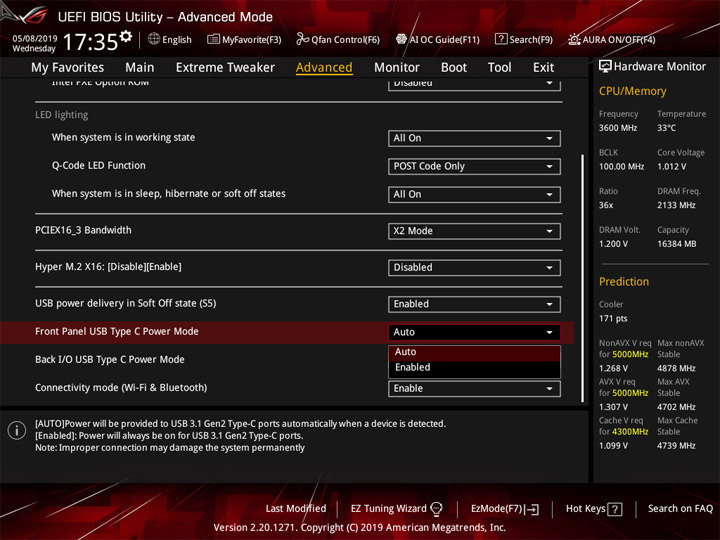Open Qfan Control fan icon
Image resolution: width=720 pixels, height=540 pixels.
302,39
